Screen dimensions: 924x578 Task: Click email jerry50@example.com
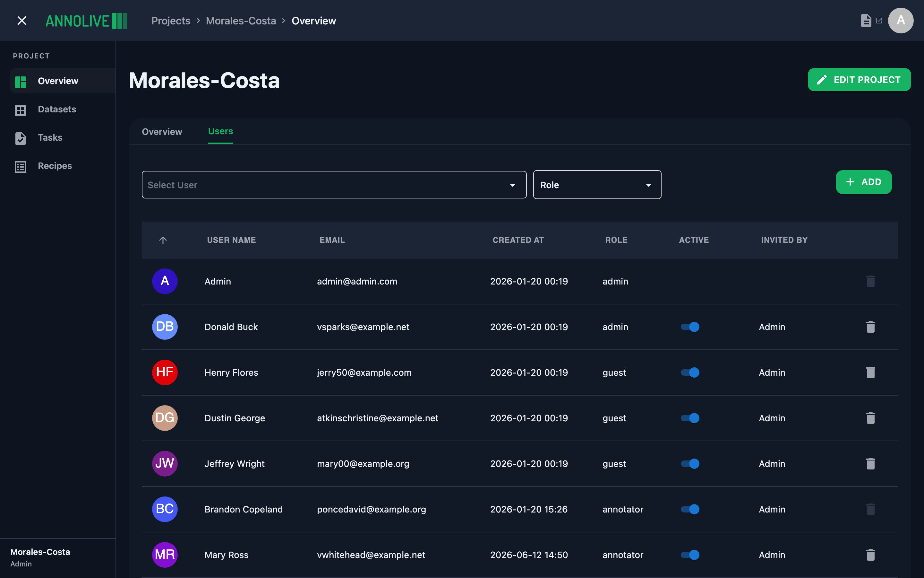click(364, 372)
